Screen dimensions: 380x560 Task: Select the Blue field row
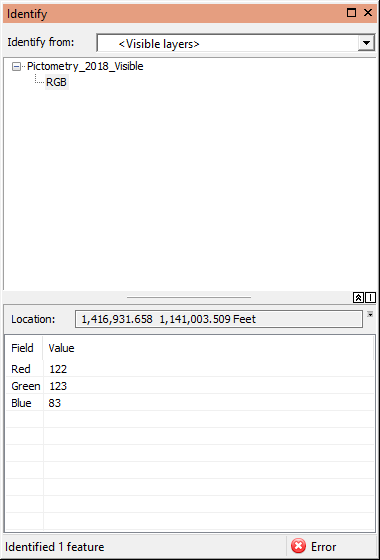pos(190,403)
